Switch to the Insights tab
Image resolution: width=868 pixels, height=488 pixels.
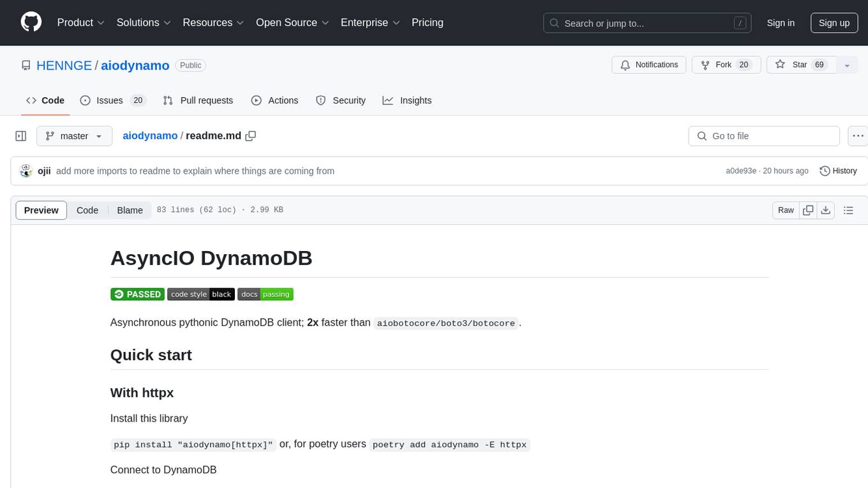pyautogui.click(x=407, y=100)
